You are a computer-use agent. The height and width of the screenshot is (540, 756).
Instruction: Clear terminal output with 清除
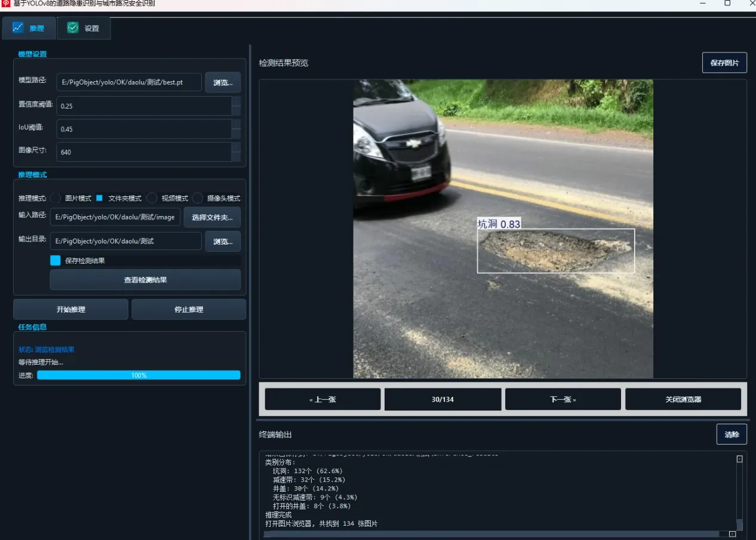click(x=732, y=434)
